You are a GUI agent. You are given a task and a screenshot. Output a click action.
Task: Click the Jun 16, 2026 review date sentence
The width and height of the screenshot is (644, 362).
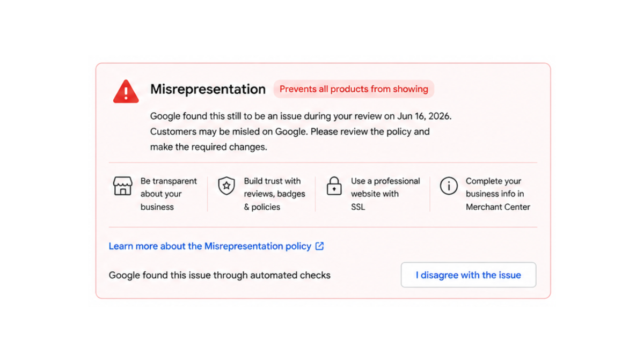(301, 116)
